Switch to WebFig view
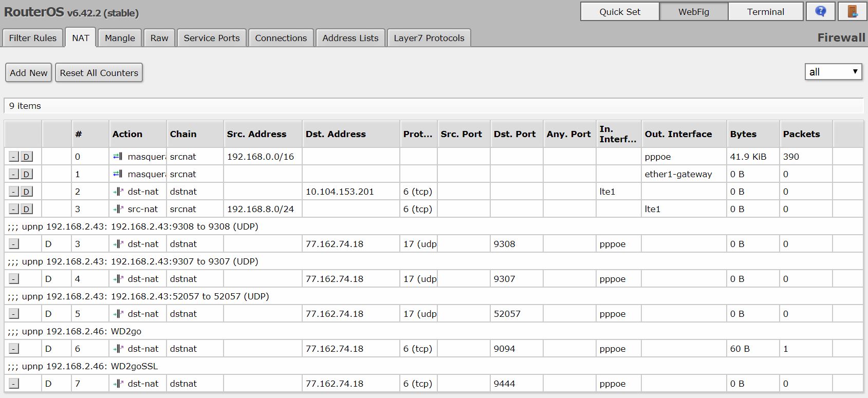 tap(694, 12)
